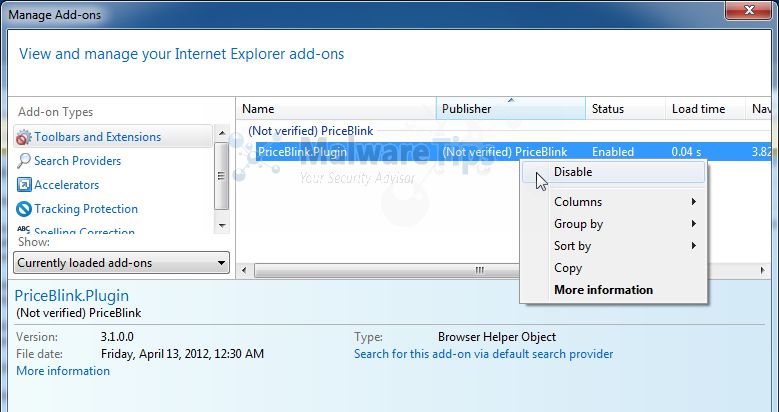Expand the Columns submenu

click(x=614, y=202)
